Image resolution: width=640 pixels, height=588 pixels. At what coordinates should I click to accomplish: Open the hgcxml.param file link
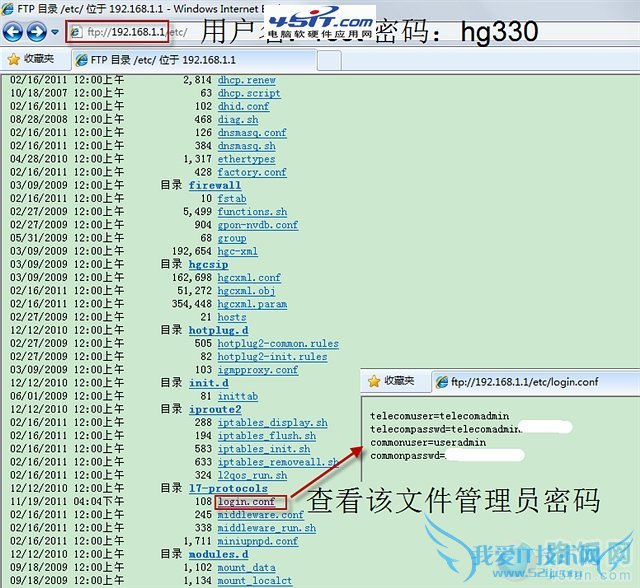click(252, 304)
